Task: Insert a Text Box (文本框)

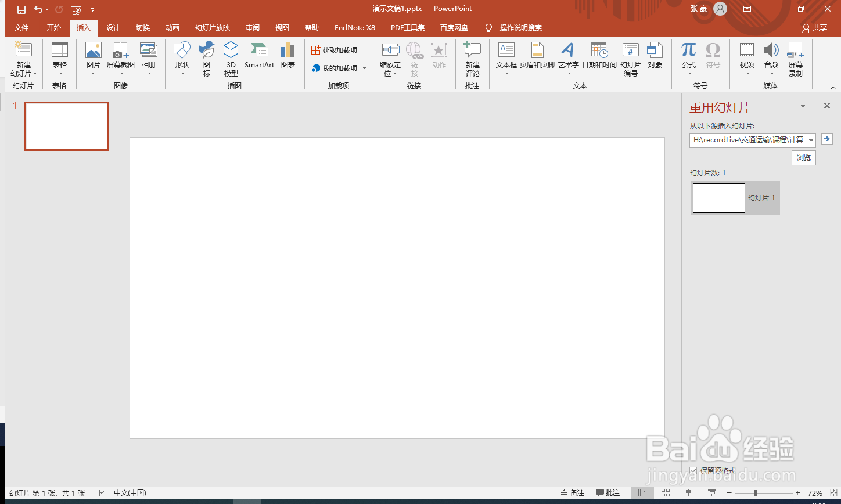Action: coord(506,50)
